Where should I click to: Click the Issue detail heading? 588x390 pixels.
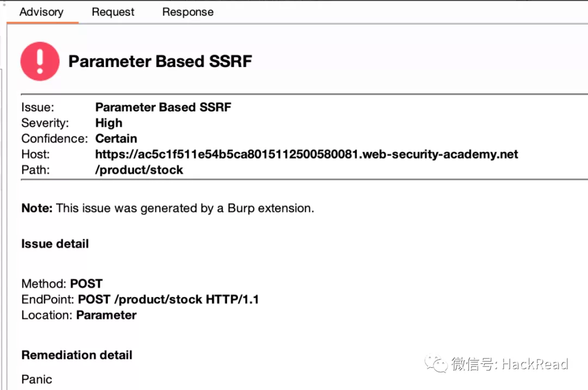click(55, 244)
